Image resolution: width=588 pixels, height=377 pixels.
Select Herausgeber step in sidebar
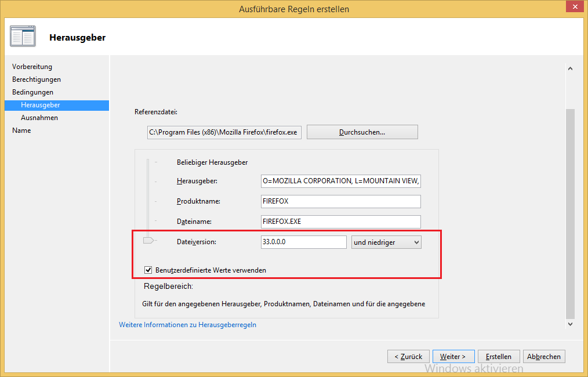tap(57, 105)
